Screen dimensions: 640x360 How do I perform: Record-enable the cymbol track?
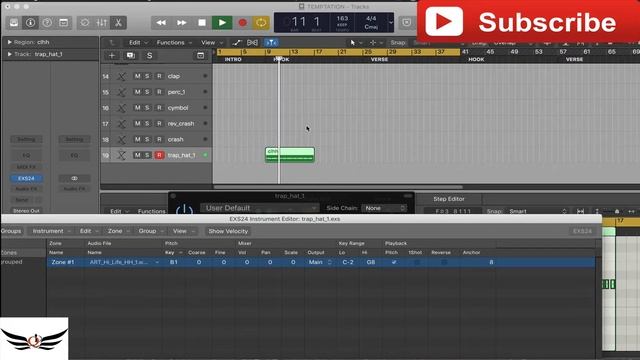[x=159, y=108]
